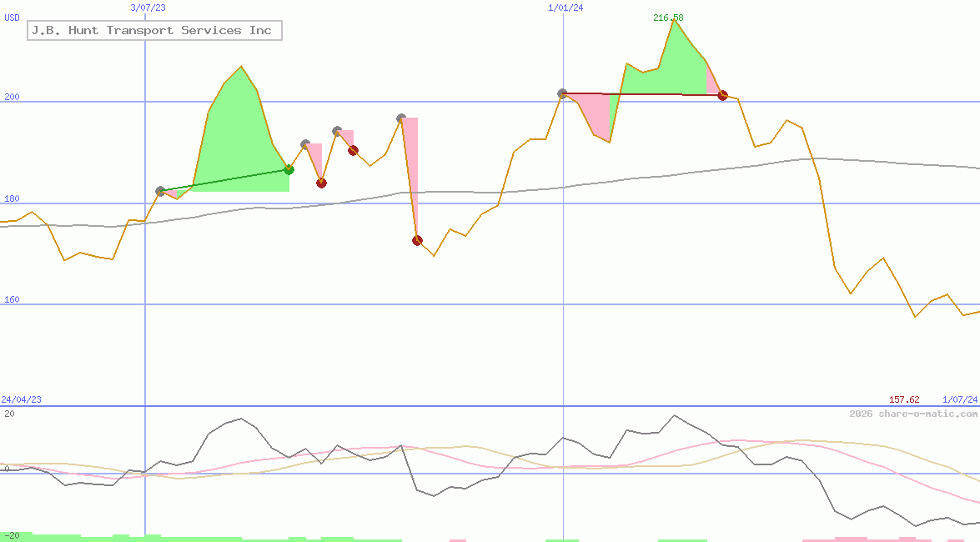Screen dimensions: 980x542
Task: Select the 1/01/24 date label
Action: point(565,8)
